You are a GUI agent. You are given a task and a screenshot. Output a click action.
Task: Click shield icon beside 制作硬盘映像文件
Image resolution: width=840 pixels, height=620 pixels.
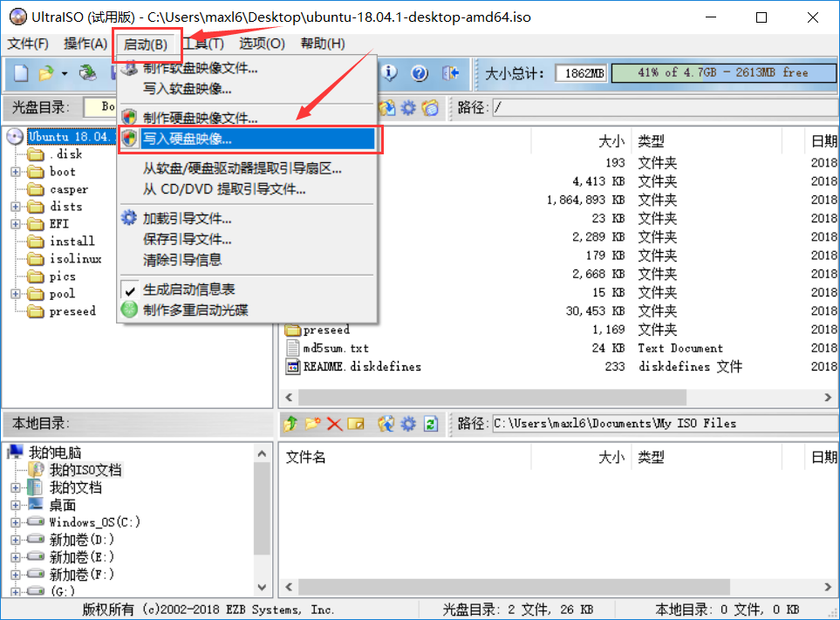[x=129, y=117]
